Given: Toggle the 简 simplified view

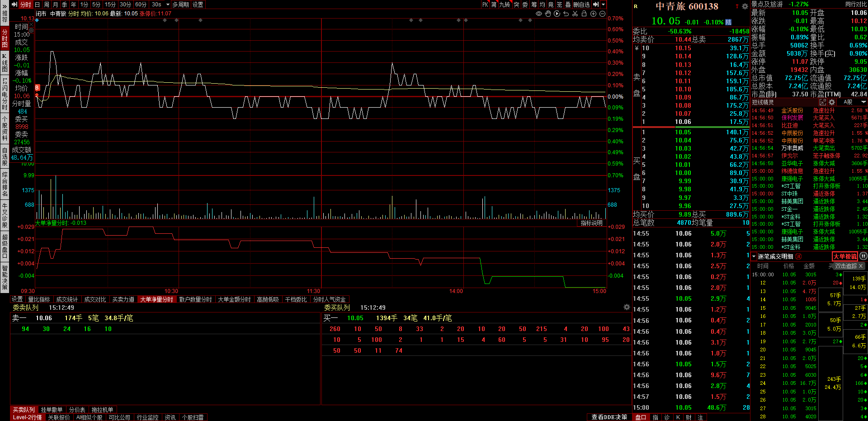Looking at the screenshot, I should (494, 5).
